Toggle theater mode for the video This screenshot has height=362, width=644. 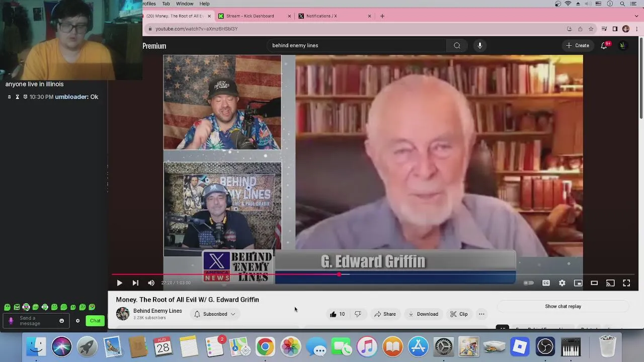pos(594,283)
